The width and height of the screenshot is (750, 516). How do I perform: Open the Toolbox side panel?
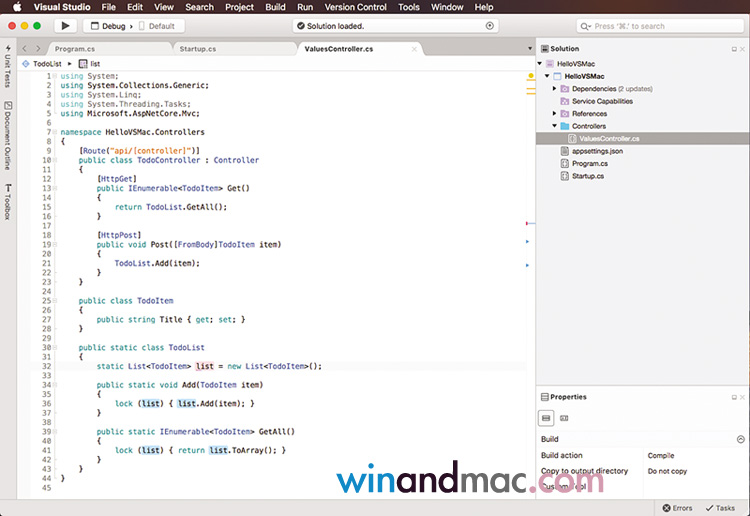click(8, 203)
